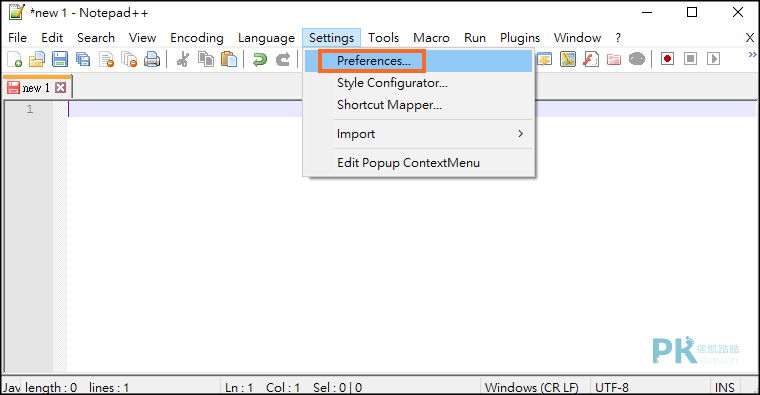
Task: Open User Defined Language dialog icon
Action: [545, 59]
